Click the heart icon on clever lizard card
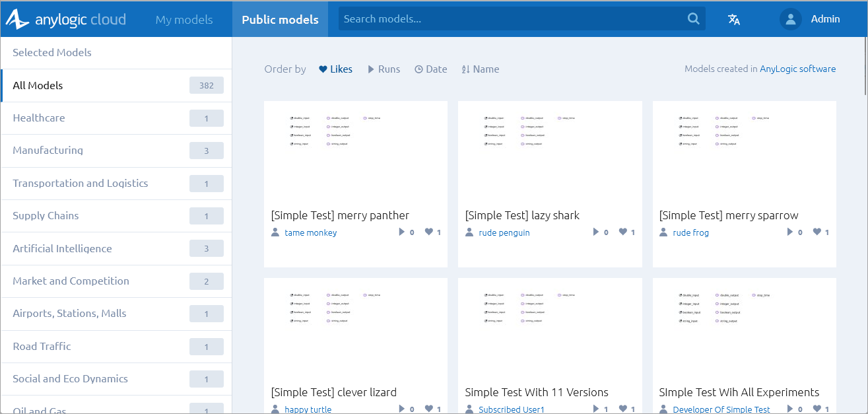 click(x=428, y=409)
